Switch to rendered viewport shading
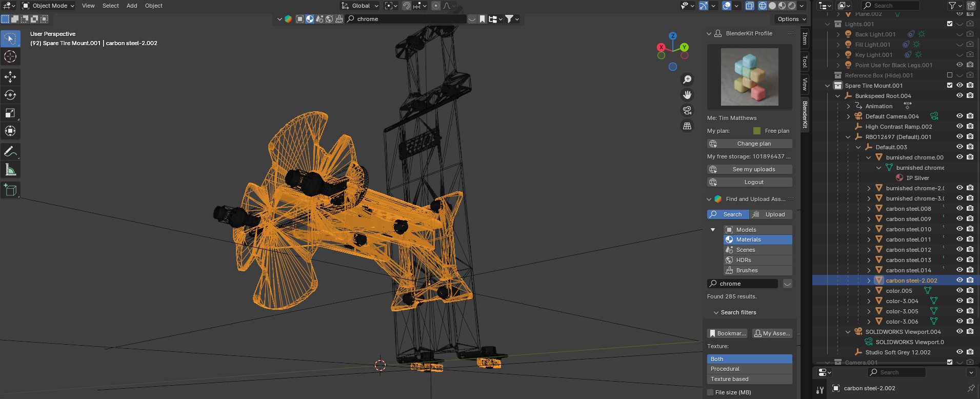This screenshot has width=980, height=399. pyautogui.click(x=792, y=6)
